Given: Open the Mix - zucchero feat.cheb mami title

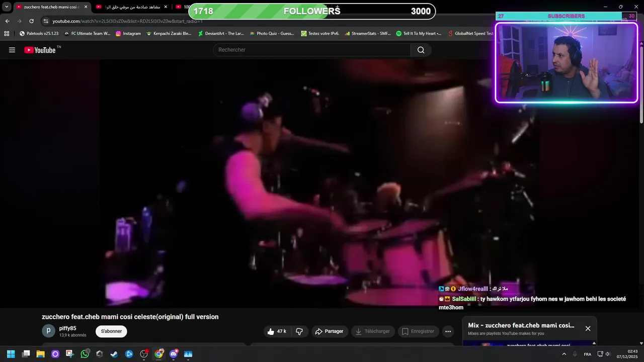Looking at the screenshot, I should 521,325.
